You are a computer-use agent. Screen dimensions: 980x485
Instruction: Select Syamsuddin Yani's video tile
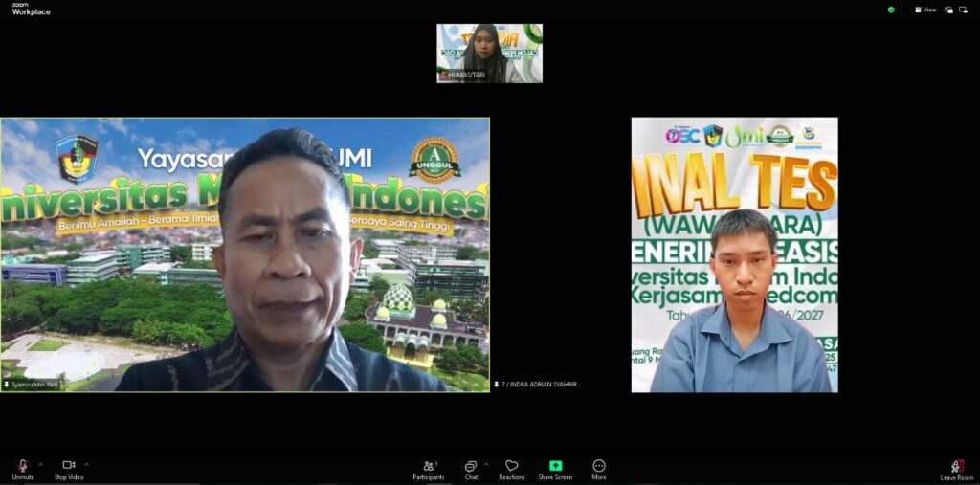pos(245,254)
